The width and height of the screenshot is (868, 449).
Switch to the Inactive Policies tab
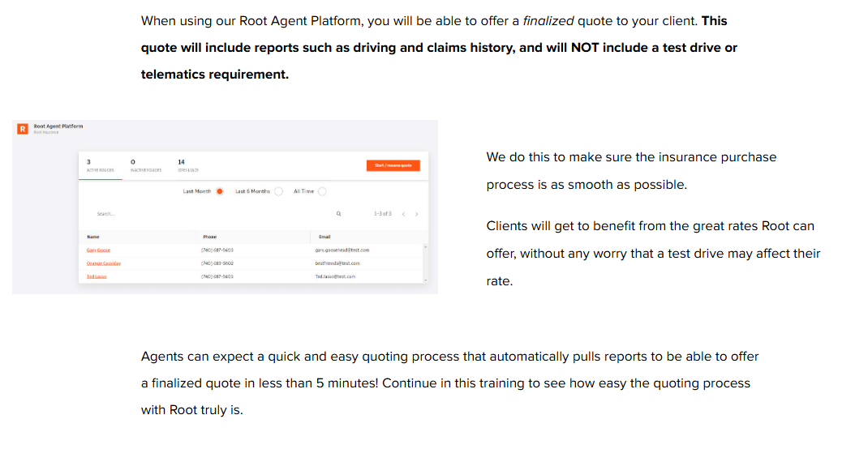146,166
